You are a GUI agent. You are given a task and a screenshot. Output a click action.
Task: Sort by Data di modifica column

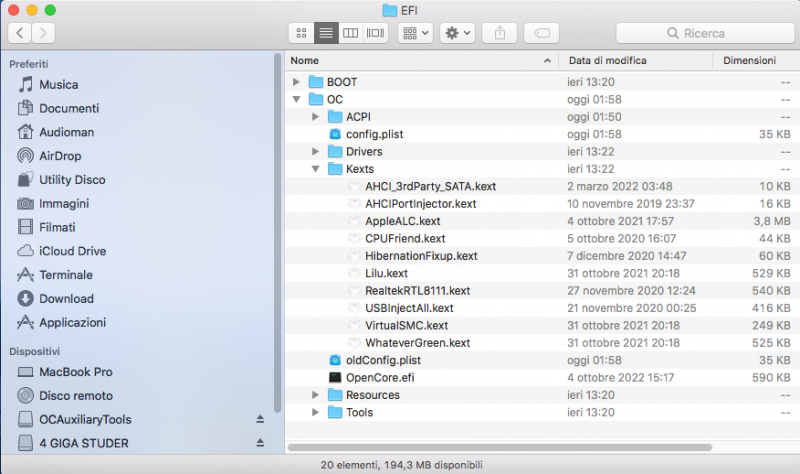pos(635,61)
